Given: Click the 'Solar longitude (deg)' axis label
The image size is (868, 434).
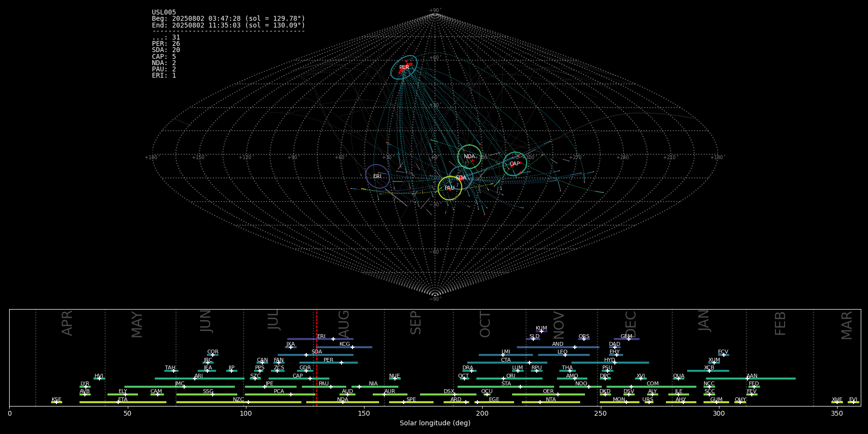Looking at the screenshot, I should pyautogui.click(x=435, y=423).
